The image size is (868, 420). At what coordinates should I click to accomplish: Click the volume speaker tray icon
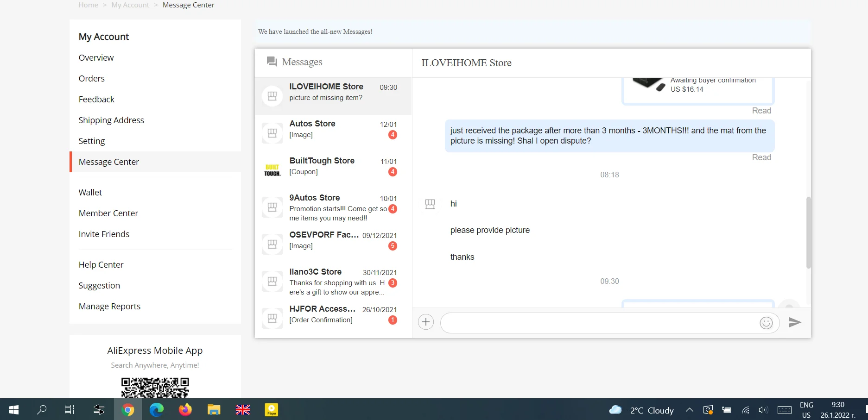tap(763, 410)
